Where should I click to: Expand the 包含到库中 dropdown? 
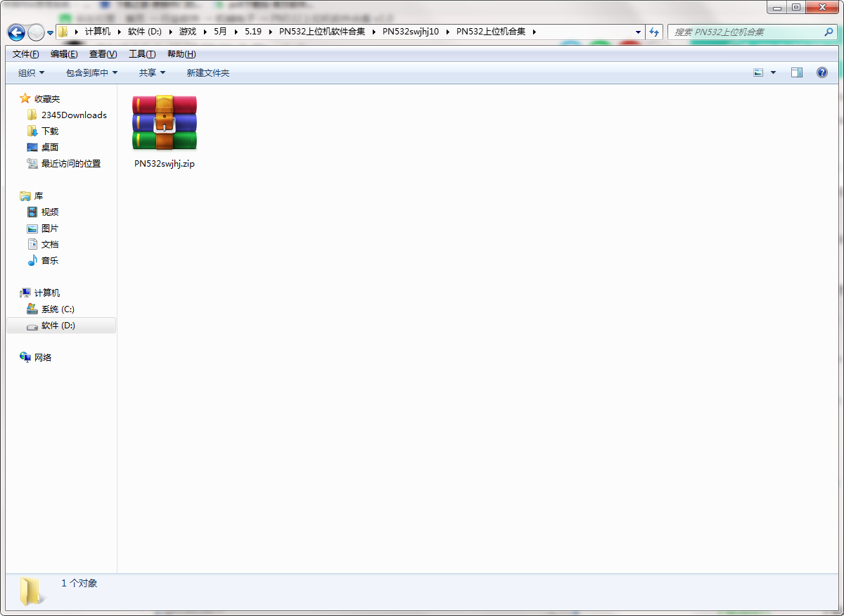[91, 72]
